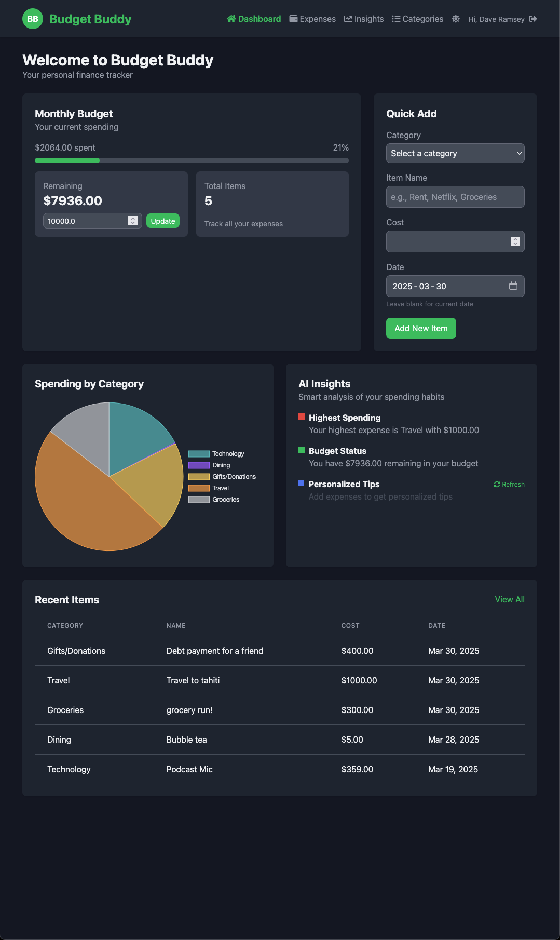This screenshot has height=940, width=560.
Task: Click the BB logo circle
Action: [x=33, y=19]
